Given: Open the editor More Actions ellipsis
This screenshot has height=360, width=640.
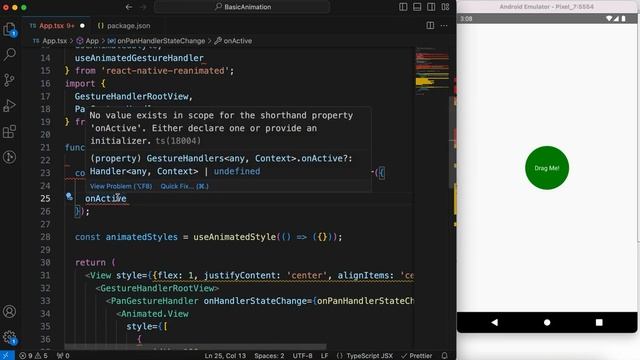Looking at the screenshot, I should (x=444, y=25).
